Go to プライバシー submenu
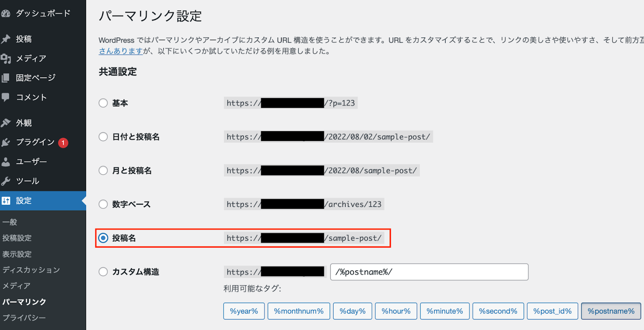Screen dimensions: 644x330 click(x=24, y=318)
